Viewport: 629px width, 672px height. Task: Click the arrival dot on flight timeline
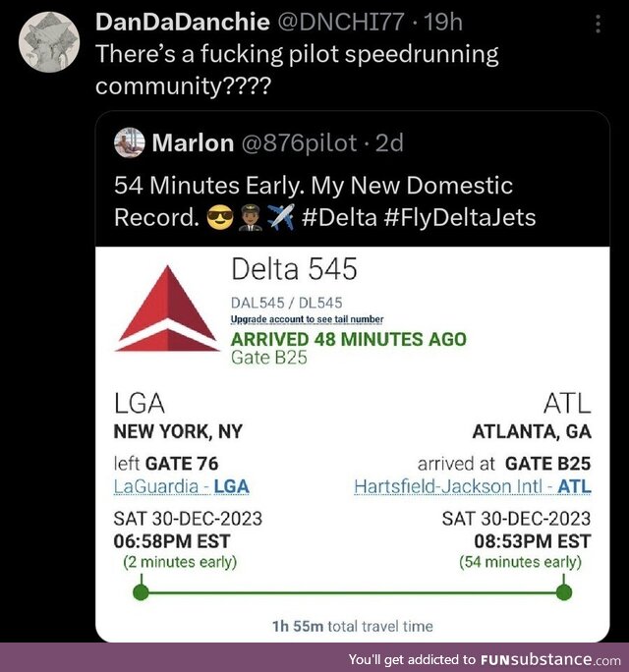pos(564,592)
